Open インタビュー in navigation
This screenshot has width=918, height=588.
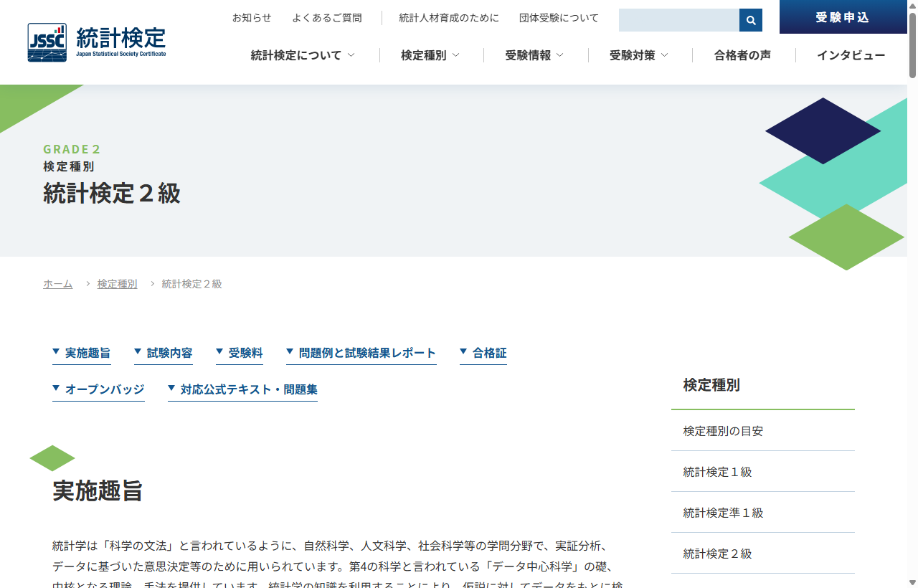(x=851, y=55)
